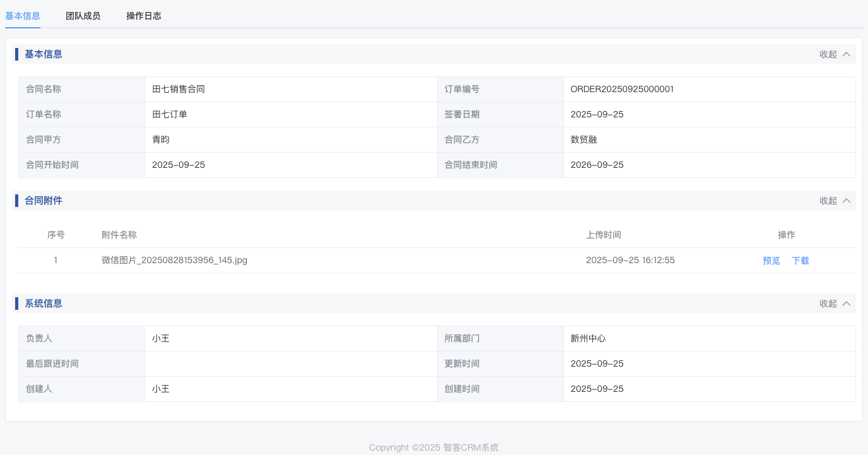Select the 基本信息 tab at the top

23,16
